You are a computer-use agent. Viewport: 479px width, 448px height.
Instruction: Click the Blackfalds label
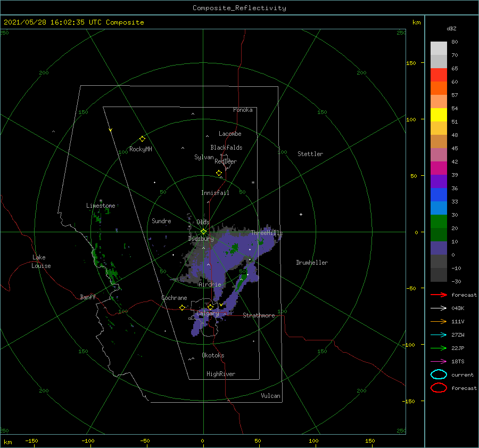tap(226, 148)
